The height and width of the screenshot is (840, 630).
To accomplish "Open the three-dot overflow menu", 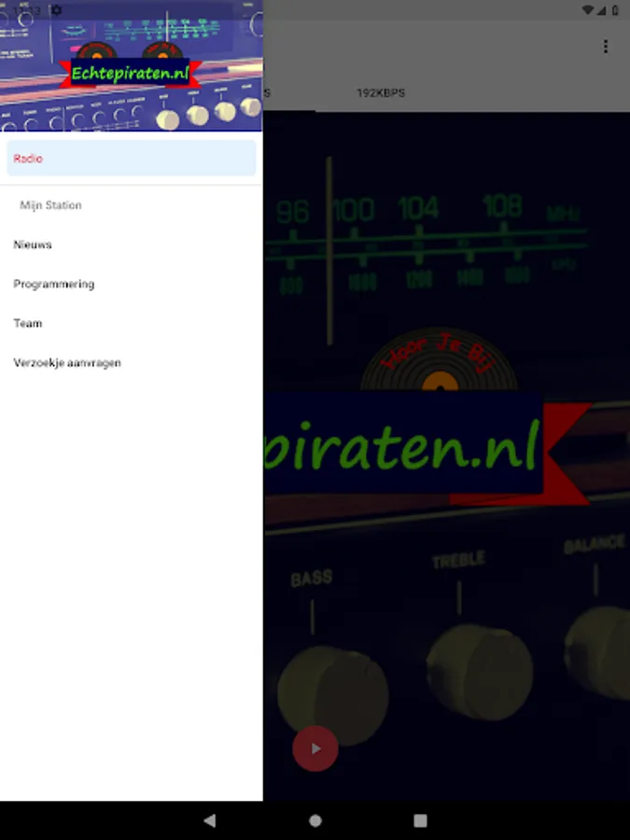I will tap(606, 47).
